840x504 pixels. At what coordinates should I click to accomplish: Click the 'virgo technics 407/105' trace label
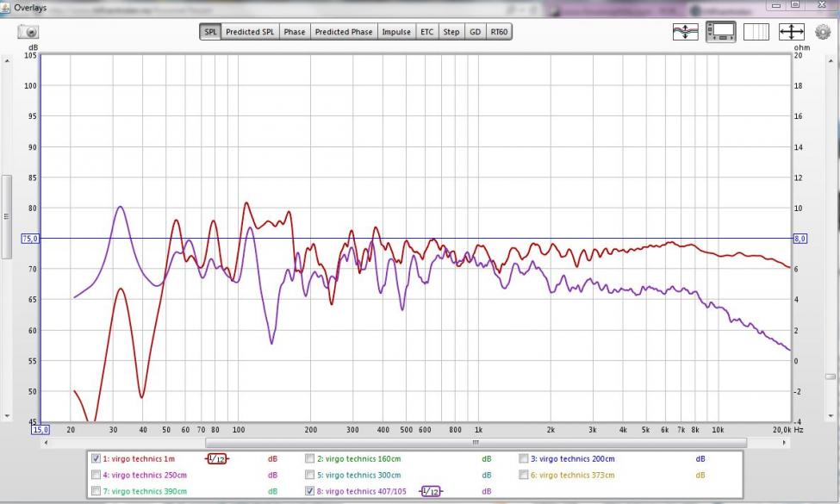pyautogui.click(x=366, y=491)
